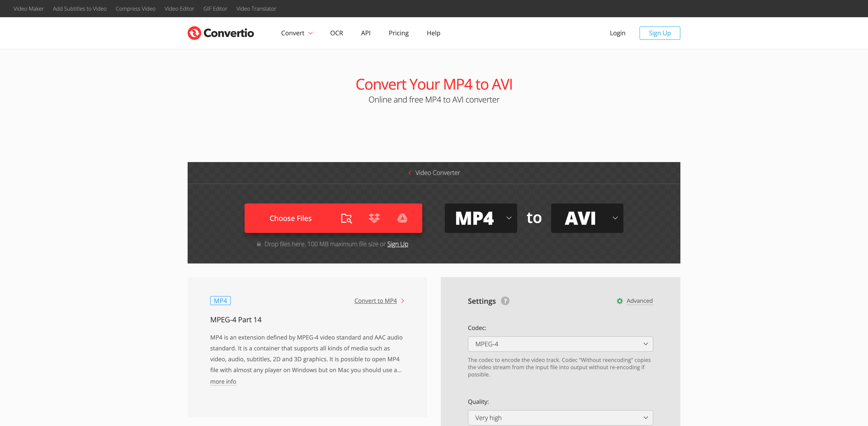Click the help question mark icon
The image size is (868, 426).
pos(505,301)
